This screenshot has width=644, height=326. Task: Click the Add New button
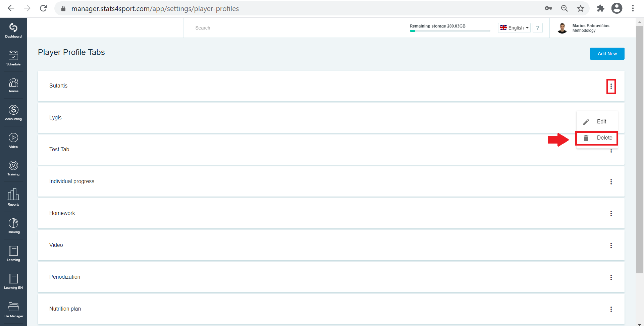[607, 54]
